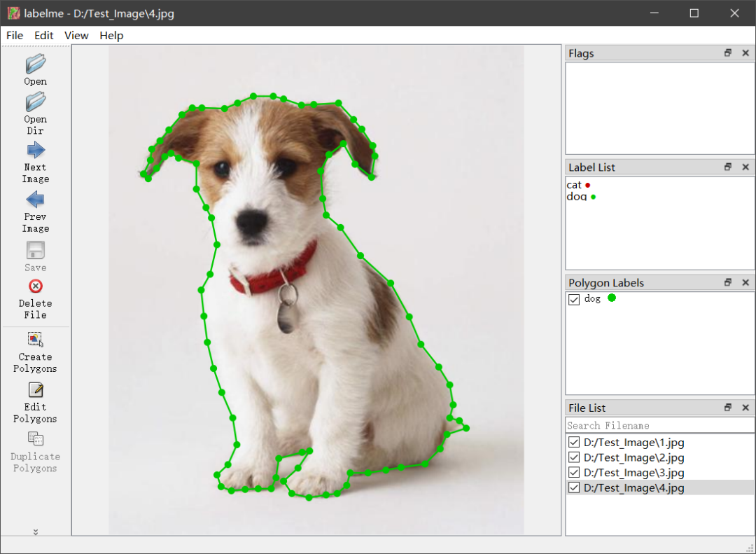Go to Next Image with arrow icon
The height and width of the screenshot is (554, 756).
pos(36,150)
